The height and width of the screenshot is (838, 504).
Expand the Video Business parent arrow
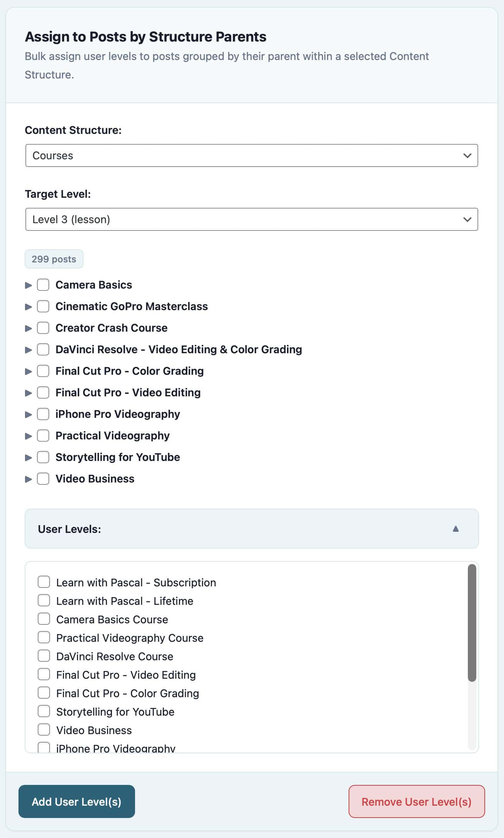pyautogui.click(x=28, y=479)
